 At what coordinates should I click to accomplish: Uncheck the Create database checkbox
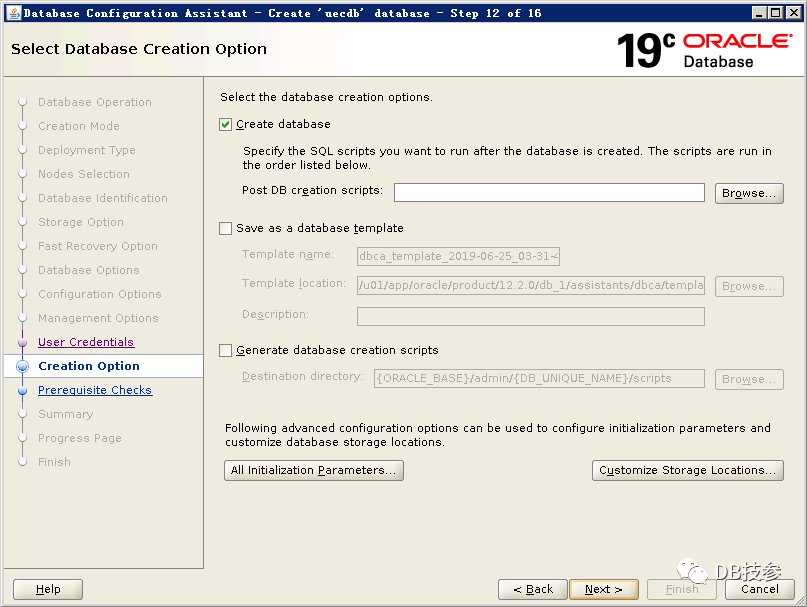225,125
